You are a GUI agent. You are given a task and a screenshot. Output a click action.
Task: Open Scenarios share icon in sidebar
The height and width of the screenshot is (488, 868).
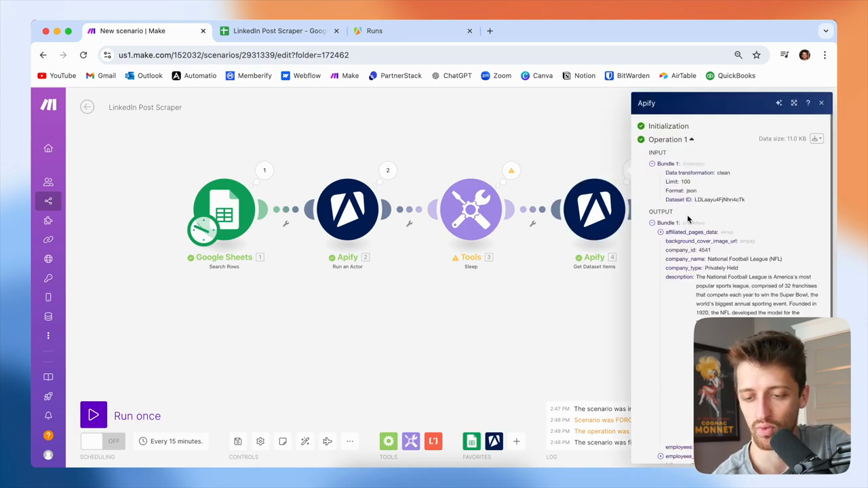(x=48, y=201)
